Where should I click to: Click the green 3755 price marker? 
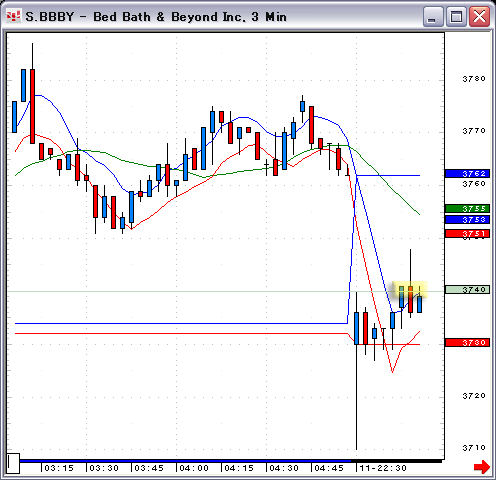coord(467,209)
